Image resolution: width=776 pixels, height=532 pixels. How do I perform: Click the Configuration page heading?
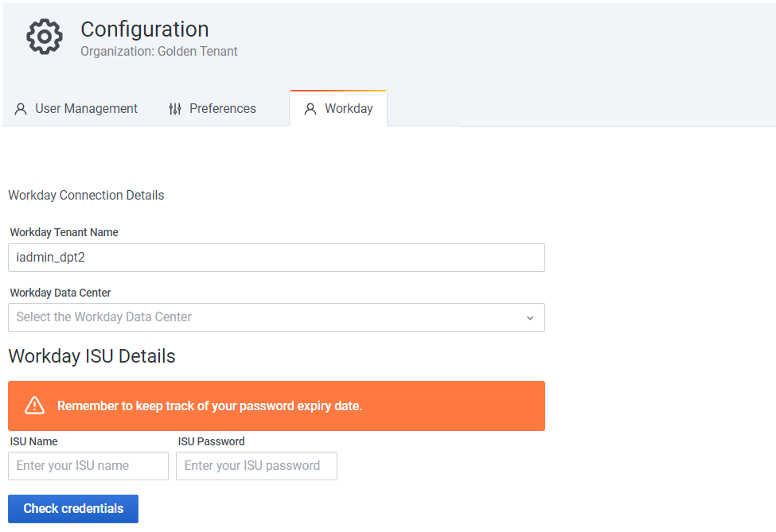pyautogui.click(x=145, y=29)
